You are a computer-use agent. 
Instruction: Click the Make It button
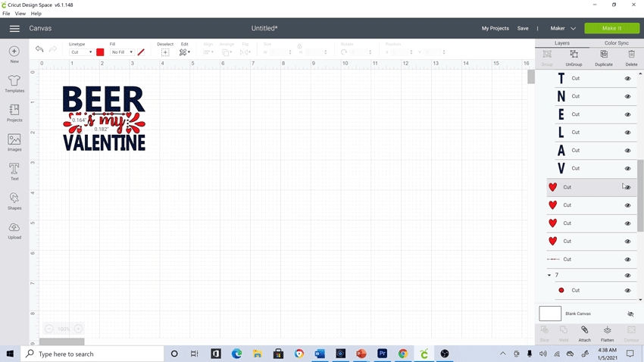[x=612, y=28]
